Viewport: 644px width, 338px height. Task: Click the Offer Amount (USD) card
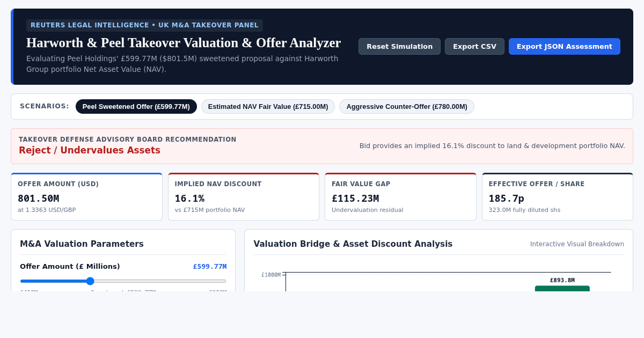86,196
